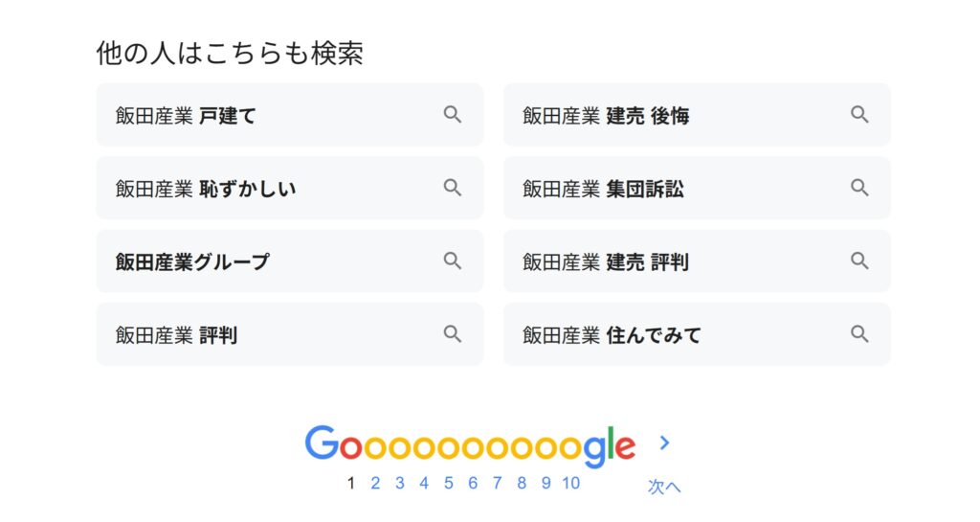This screenshot has width=980, height=522.
Task: Click magnifier icon next to 飯田産業グループ
Action: (453, 261)
